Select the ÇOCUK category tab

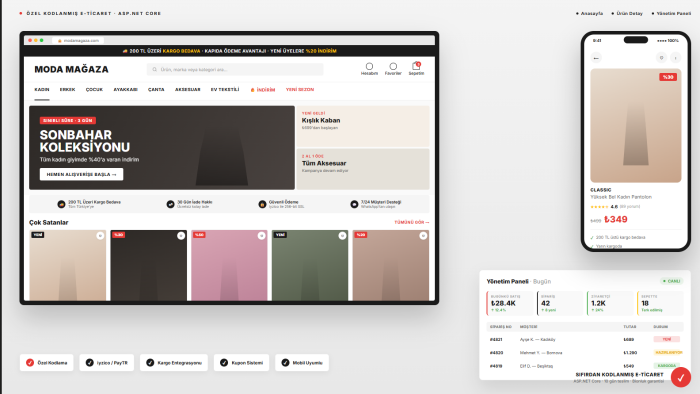coord(94,90)
